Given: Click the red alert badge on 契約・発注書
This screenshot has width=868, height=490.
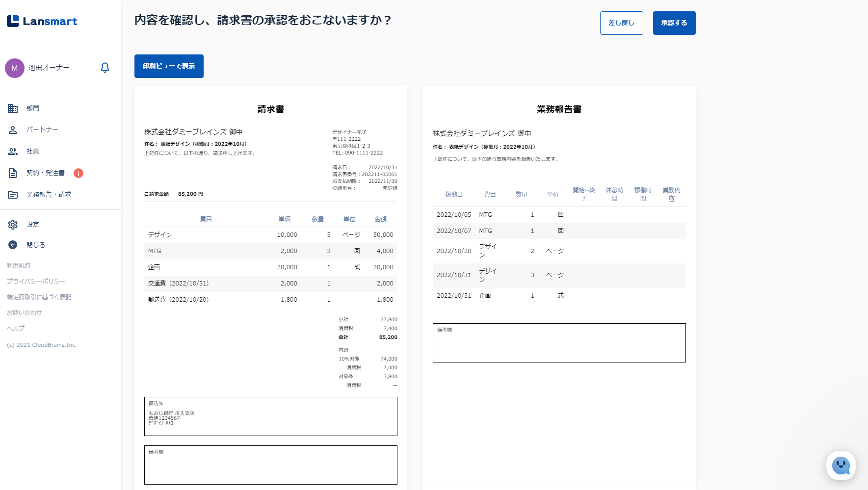Looking at the screenshot, I should pos(79,173).
